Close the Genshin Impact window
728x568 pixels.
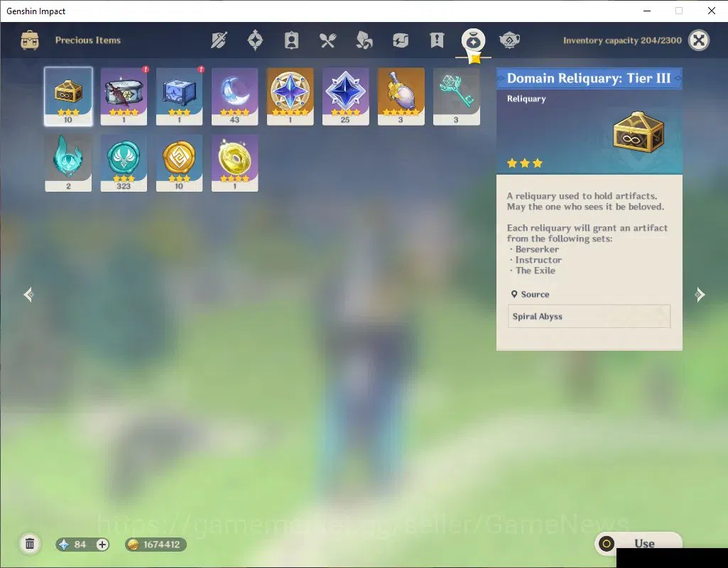[711, 11]
